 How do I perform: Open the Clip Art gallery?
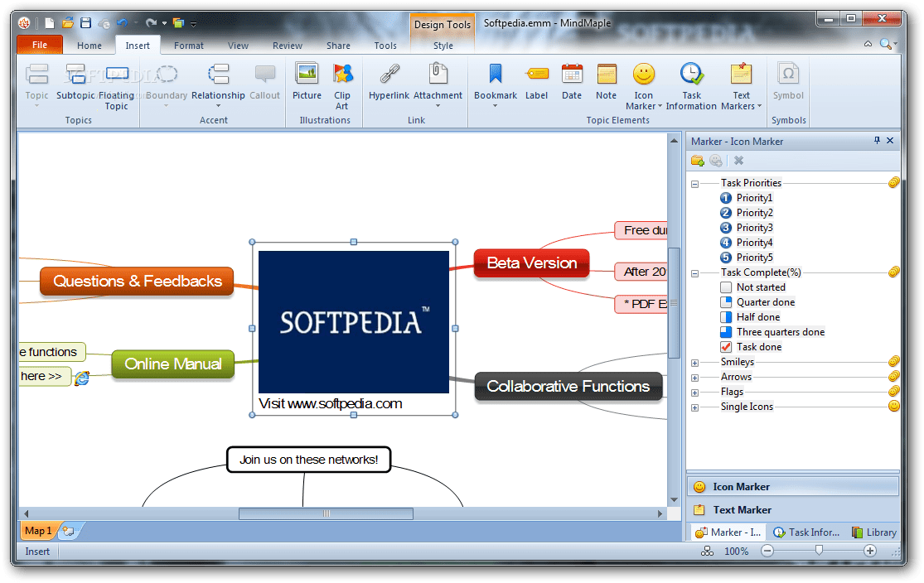pyautogui.click(x=342, y=87)
